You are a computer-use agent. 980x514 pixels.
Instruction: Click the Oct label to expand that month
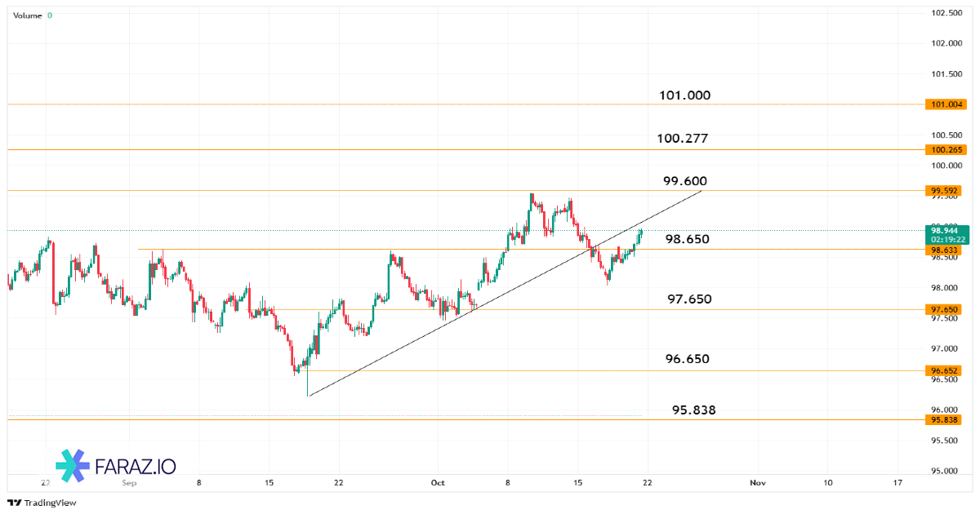click(x=438, y=483)
